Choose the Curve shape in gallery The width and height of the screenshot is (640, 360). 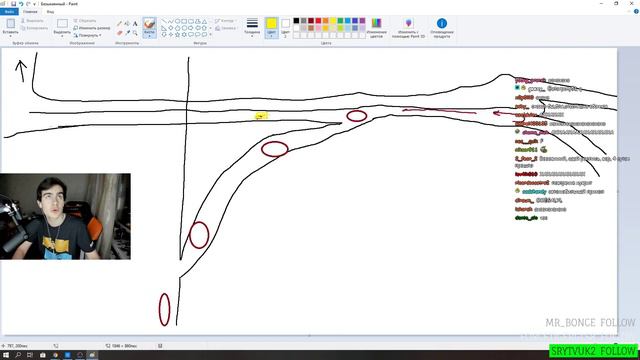tap(171, 21)
